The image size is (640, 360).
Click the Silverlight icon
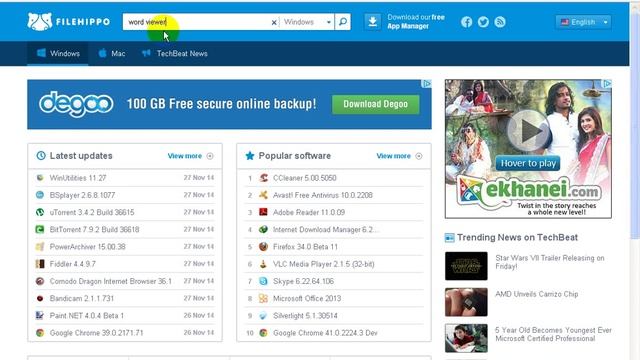(x=264, y=316)
